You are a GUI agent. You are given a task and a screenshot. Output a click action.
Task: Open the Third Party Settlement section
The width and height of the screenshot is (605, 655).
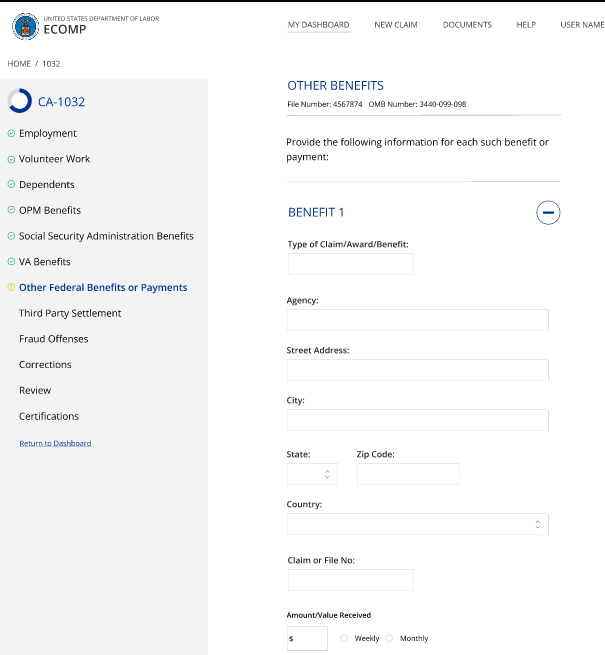(70, 313)
